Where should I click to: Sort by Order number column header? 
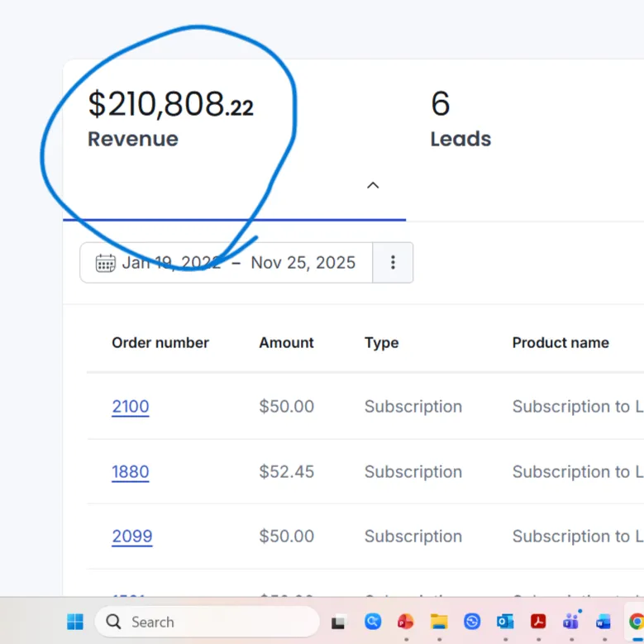[160, 343]
